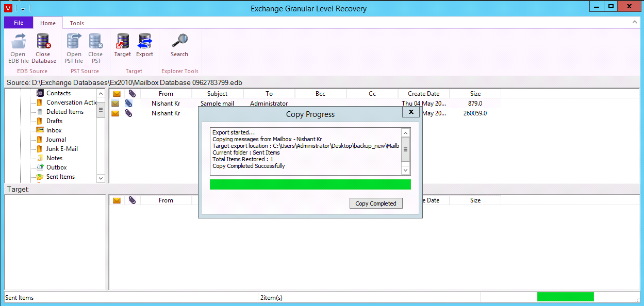
Task: Select Inbox folder
Action: pos(54,130)
